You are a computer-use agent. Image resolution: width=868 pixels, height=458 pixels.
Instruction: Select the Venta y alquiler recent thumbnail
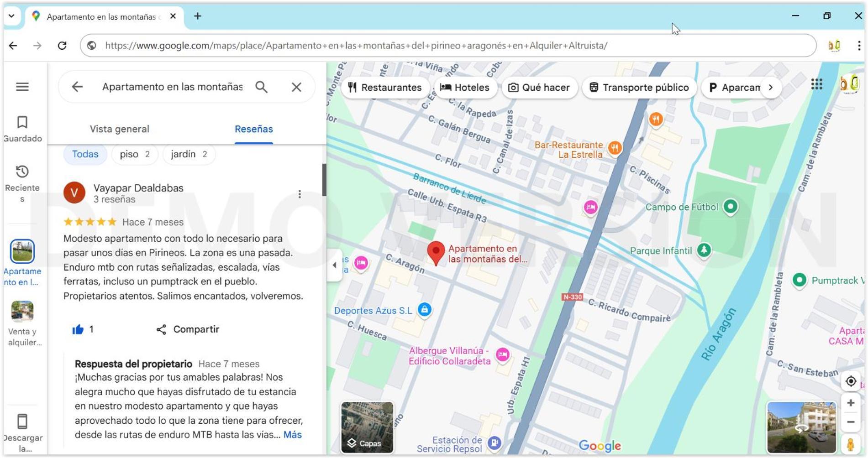pyautogui.click(x=22, y=312)
